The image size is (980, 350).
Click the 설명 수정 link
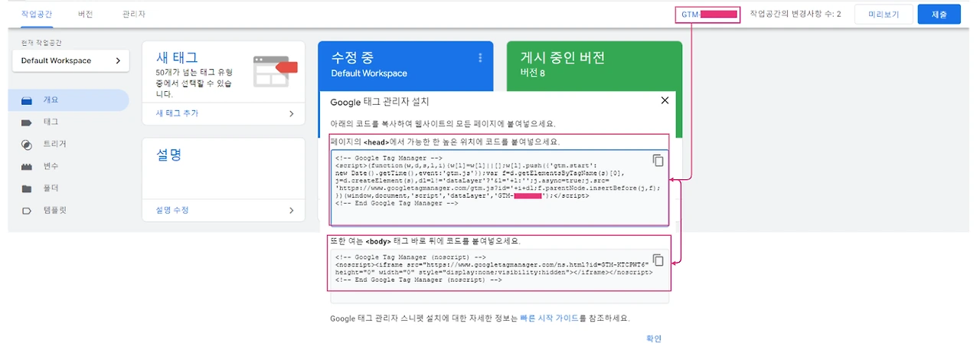click(x=172, y=210)
